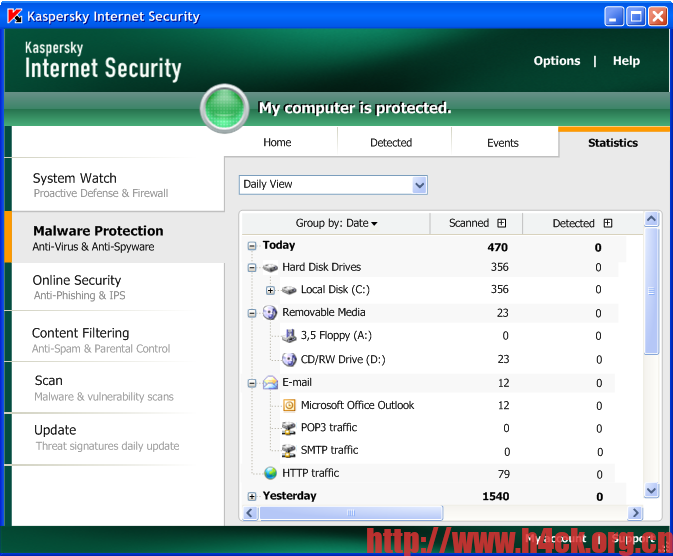Click the vertical scrollbar down arrow

click(652, 490)
